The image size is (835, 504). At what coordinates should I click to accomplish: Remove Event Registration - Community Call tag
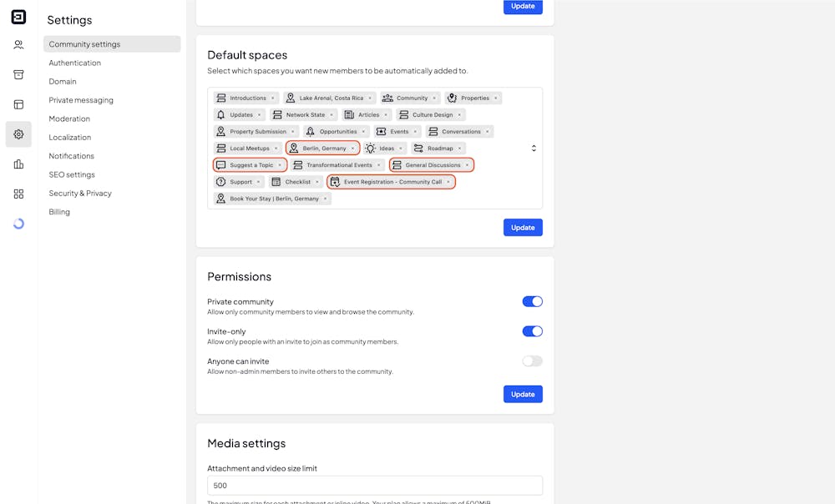448,182
